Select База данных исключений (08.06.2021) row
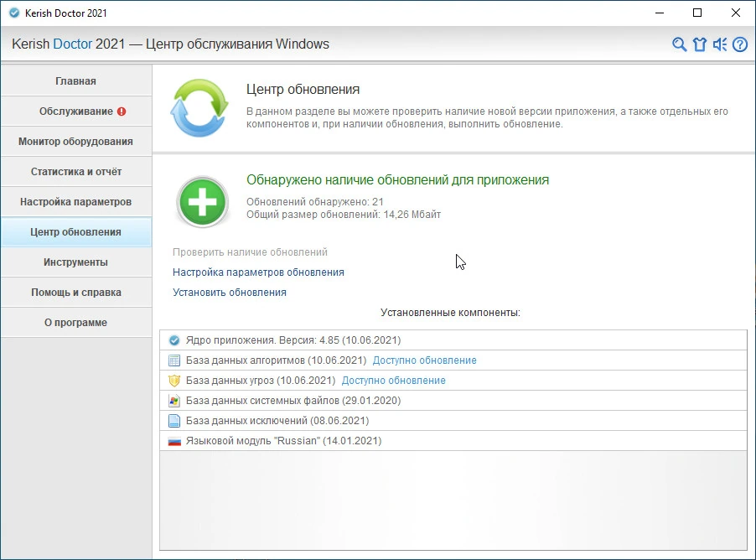Screen dimensions: 756x560 (453, 421)
